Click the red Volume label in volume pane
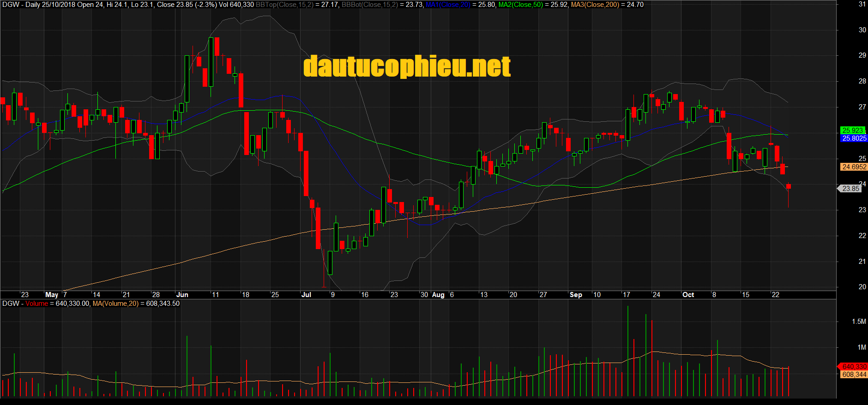The width and height of the screenshot is (868, 405). [36, 304]
